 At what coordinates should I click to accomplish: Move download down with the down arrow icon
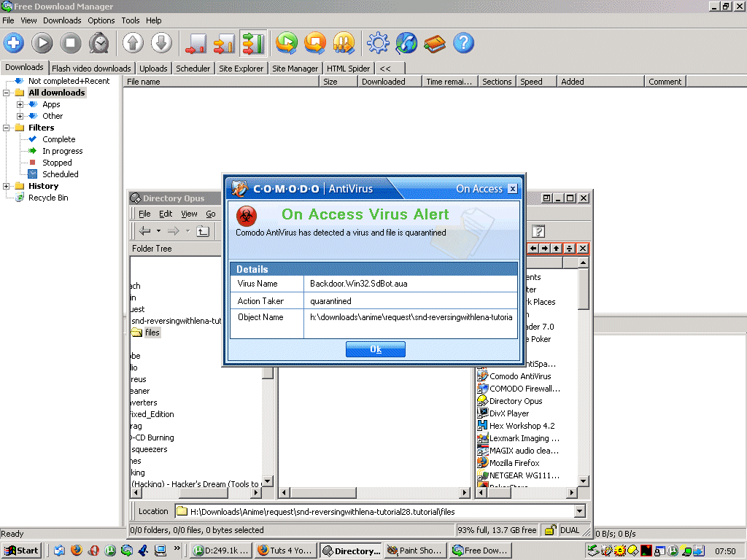[x=161, y=43]
